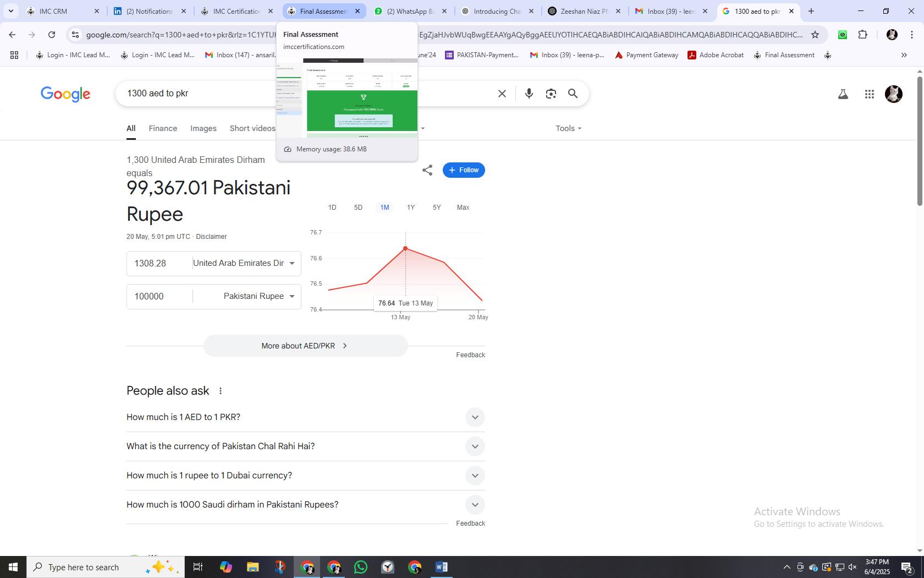Clear the search query text
Viewport: 924px width, 578px height.
click(x=502, y=94)
